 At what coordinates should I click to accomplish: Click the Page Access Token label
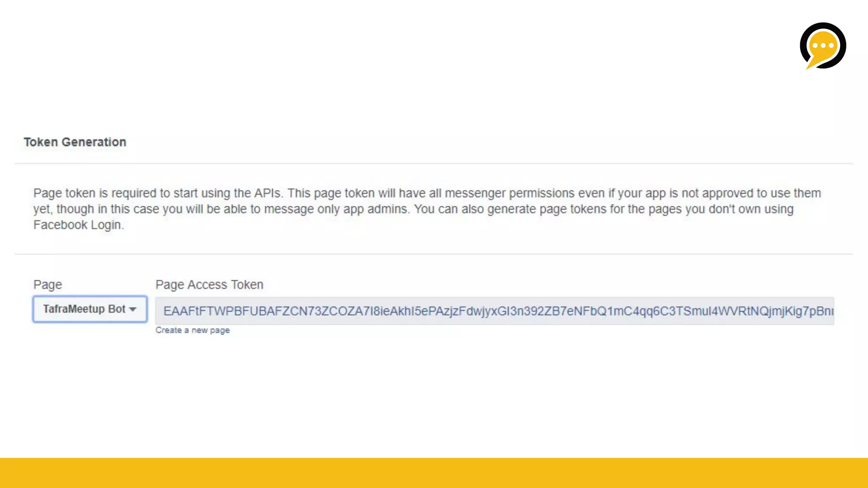209,285
